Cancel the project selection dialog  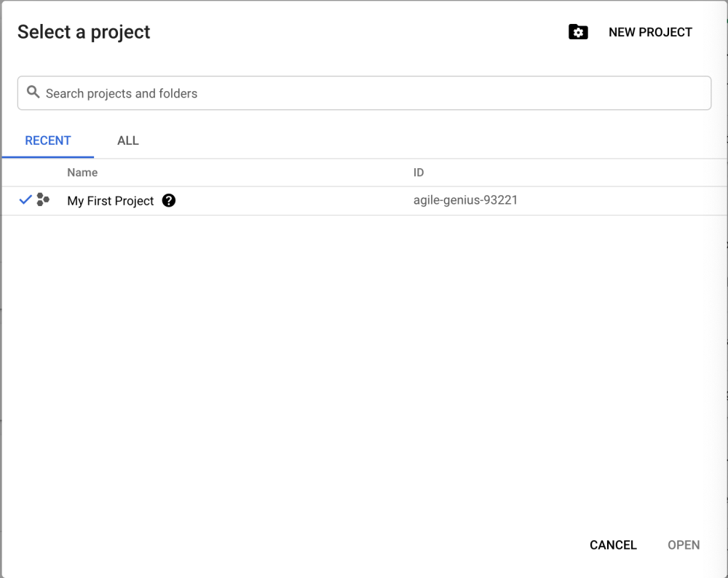click(x=613, y=545)
